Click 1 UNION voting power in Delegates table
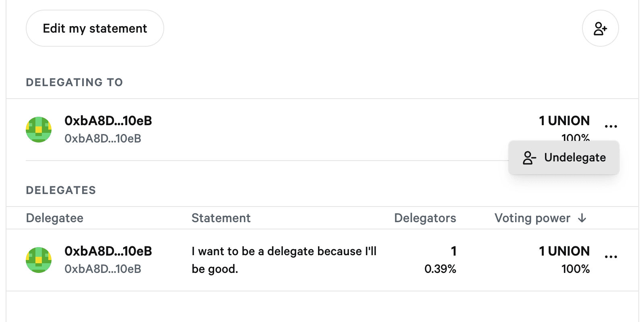This screenshot has width=644, height=322. (564, 251)
